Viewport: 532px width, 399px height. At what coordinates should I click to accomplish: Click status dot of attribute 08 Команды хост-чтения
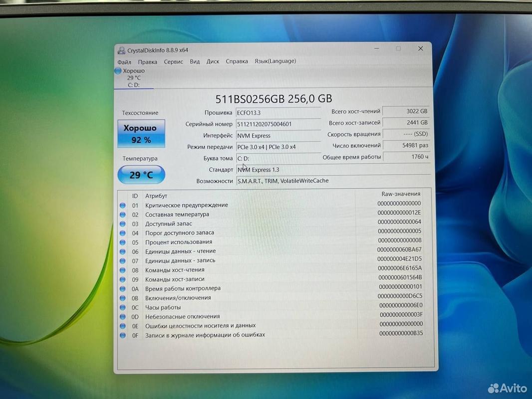(123, 270)
